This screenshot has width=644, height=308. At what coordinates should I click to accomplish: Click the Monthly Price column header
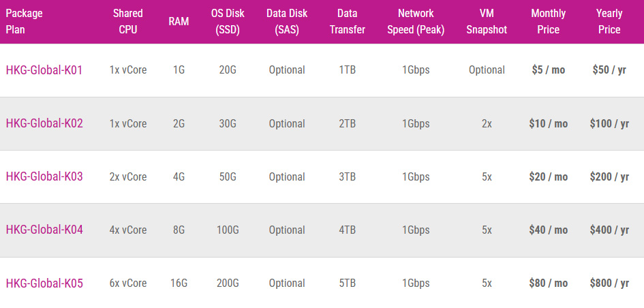point(548,21)
